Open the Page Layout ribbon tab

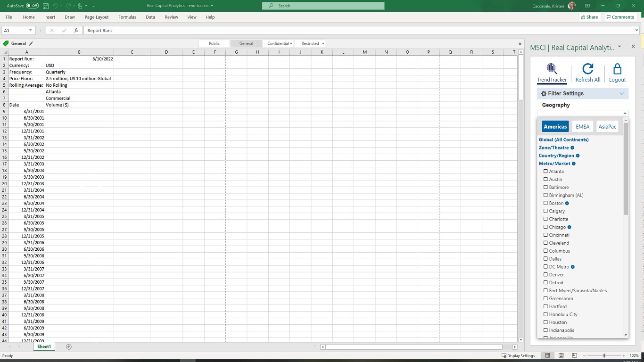(97, 17)
